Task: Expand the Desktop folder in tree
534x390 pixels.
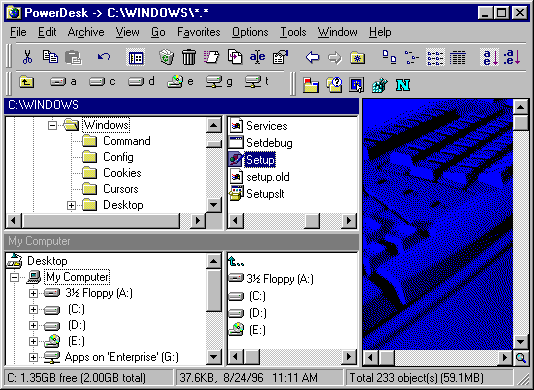Action: click(x=71, y=205)
